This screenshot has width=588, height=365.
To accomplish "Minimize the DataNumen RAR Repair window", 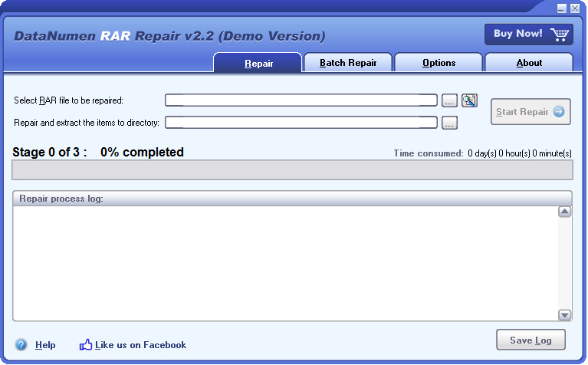I will pyautogui.click(x=561, y=8).
